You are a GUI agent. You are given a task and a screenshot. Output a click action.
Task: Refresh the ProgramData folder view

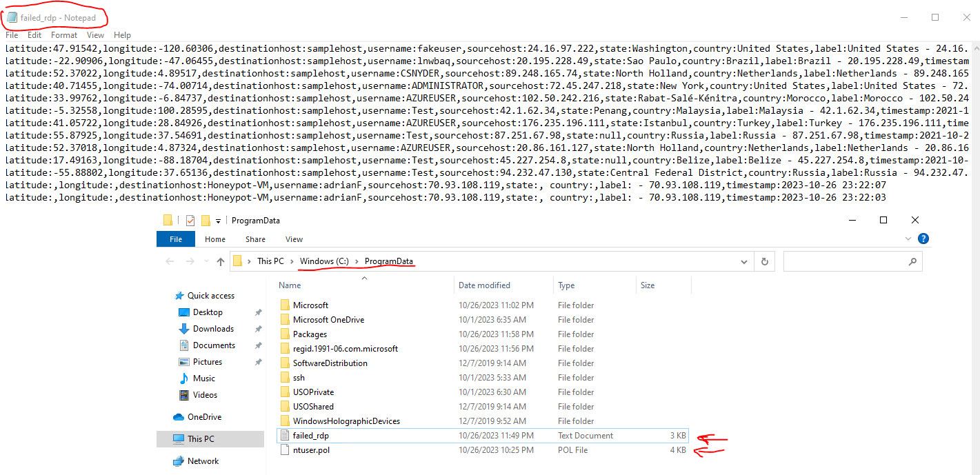[x=764, y=262]
